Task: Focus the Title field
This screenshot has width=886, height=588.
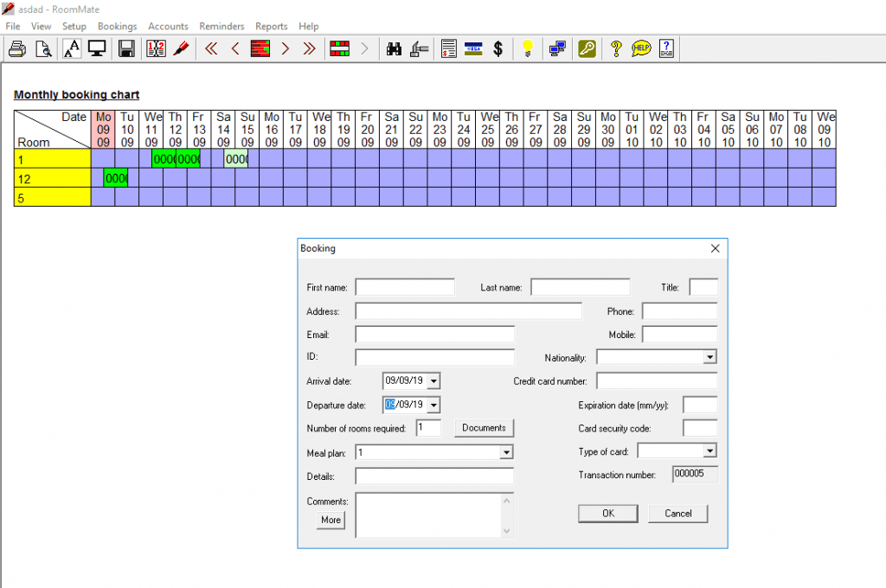Action: coord(703,287)
